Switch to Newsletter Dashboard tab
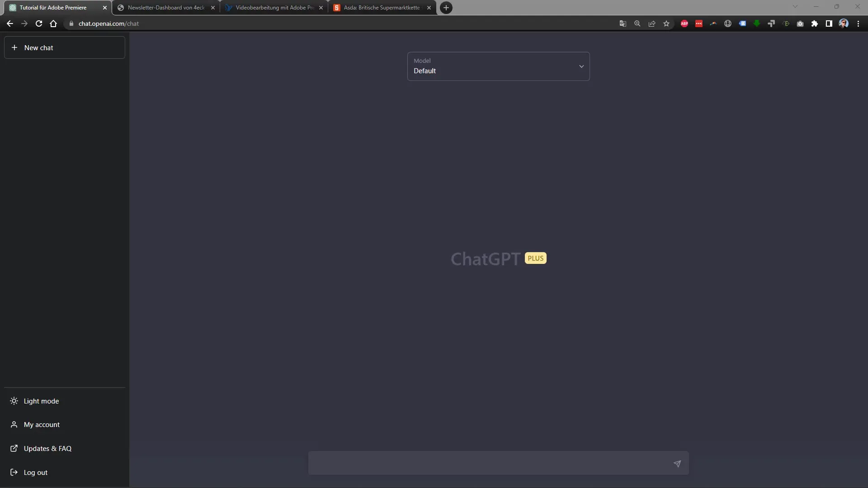 167,7
